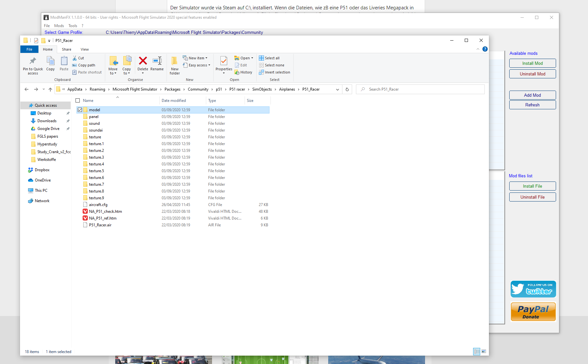588x364 pixels.
Task: Click the Rename icon
Action: [x=157, y=61]
